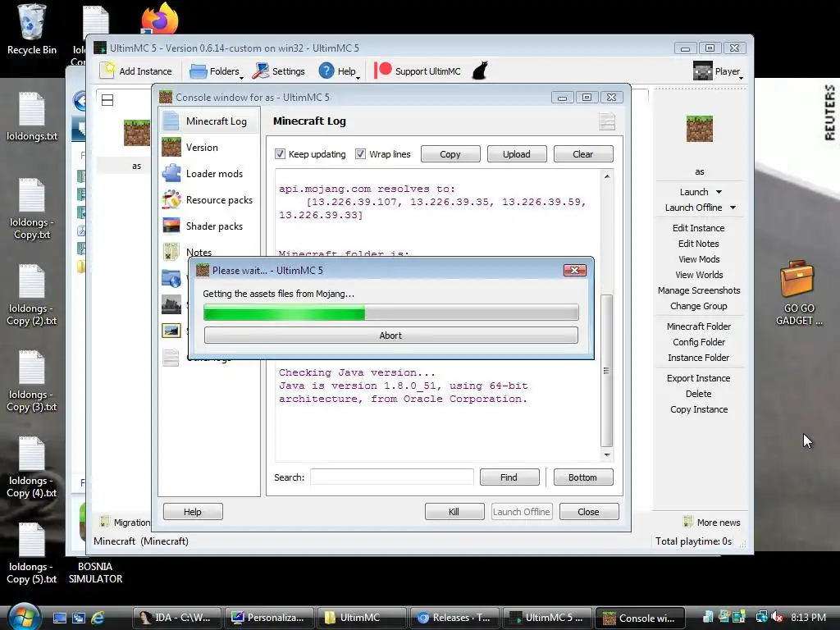This screenshot has width=840, height=630.
Task: Click Minecraft Folder in side panel
Action: click(699, 326)
